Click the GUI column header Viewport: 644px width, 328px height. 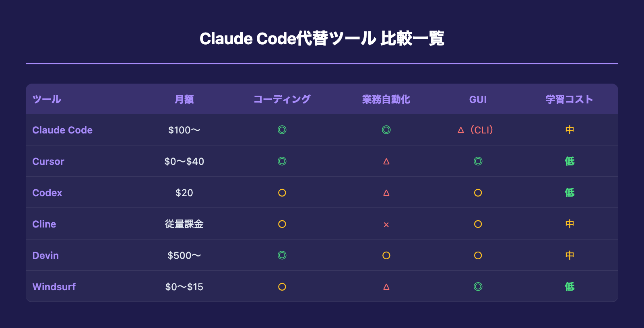[x=478, y=100]
